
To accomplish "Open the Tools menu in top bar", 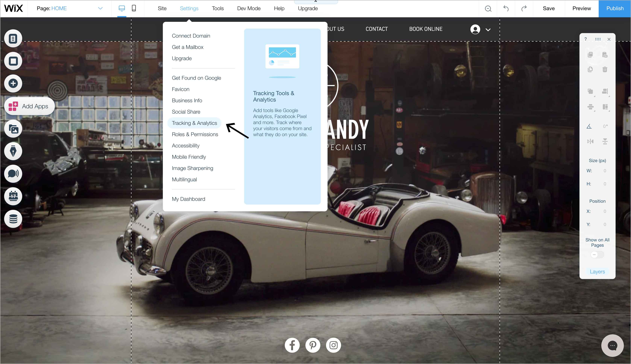I will pos(218,8).
